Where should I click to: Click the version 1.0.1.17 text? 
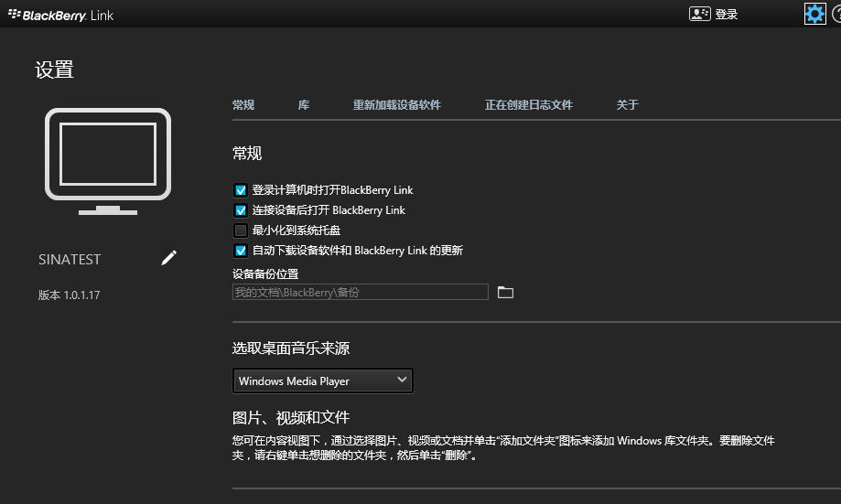point(69,295)
